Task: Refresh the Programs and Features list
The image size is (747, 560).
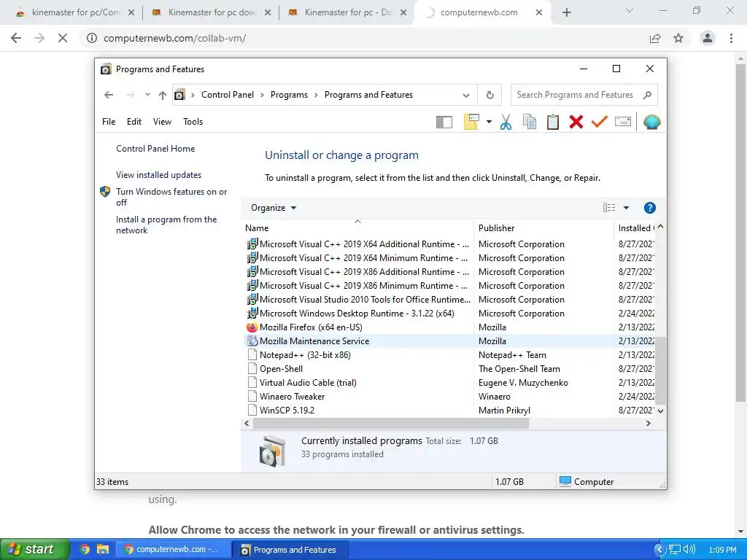Action: point(489,96)
